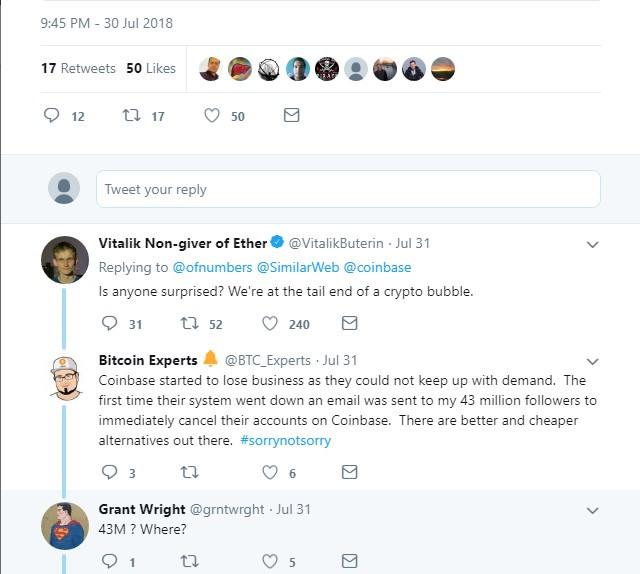Open Vitalik Buterin's profile picture
The width and height of the screenshot is (640, 574).
(x=65, y=260)
